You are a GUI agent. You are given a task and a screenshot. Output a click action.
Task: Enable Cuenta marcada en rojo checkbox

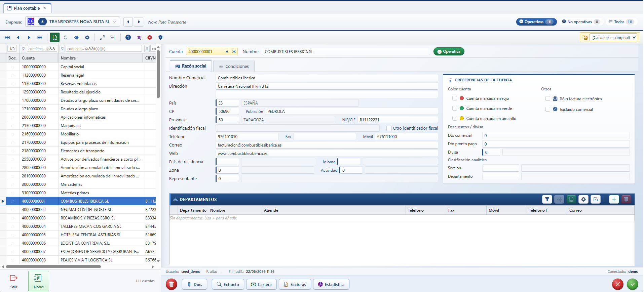[455, 98]
